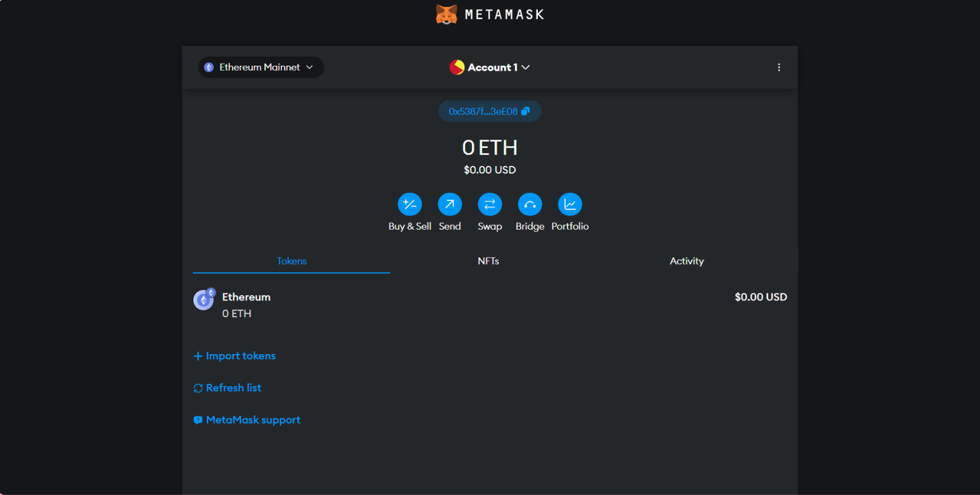Open Portfolio via its chart icon

click(570, 204)
